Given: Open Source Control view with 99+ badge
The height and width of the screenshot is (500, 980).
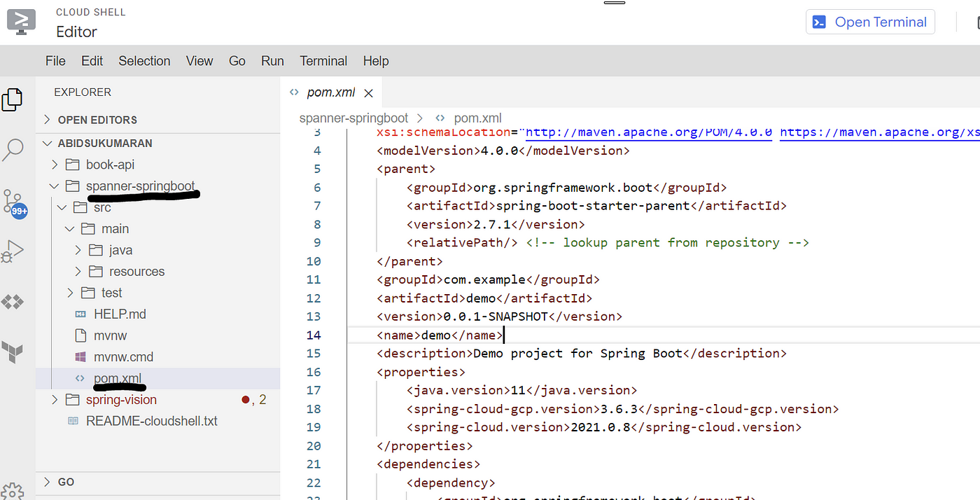Looking at the screenshot, I should point(14,204).
